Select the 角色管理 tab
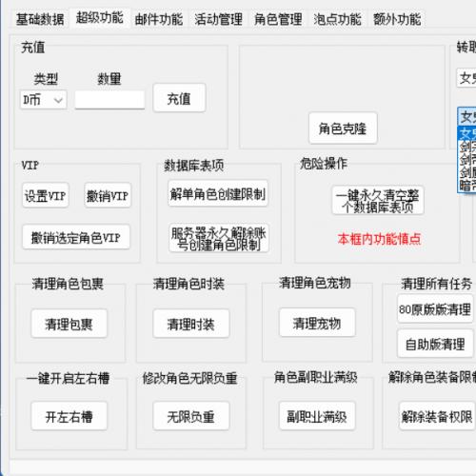Viewport: 476px width, 476px height. 278,19
